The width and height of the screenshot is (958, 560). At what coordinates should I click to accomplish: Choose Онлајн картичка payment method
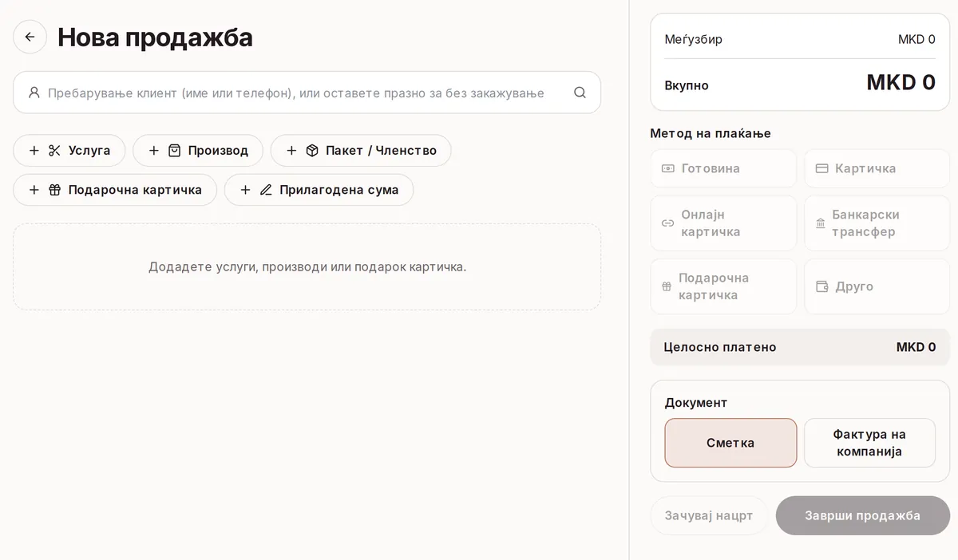coord(723,223)
